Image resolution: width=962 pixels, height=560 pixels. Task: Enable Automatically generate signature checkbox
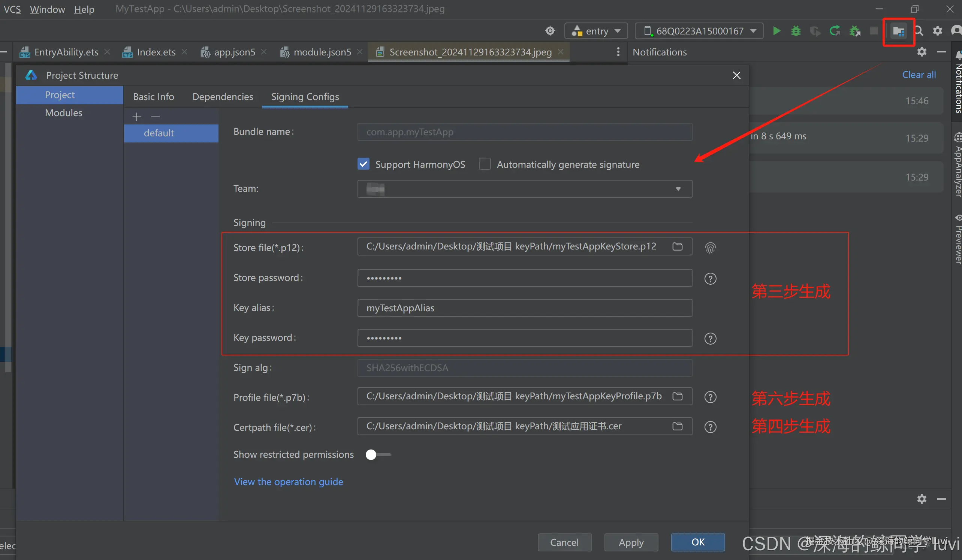[485, 164]
